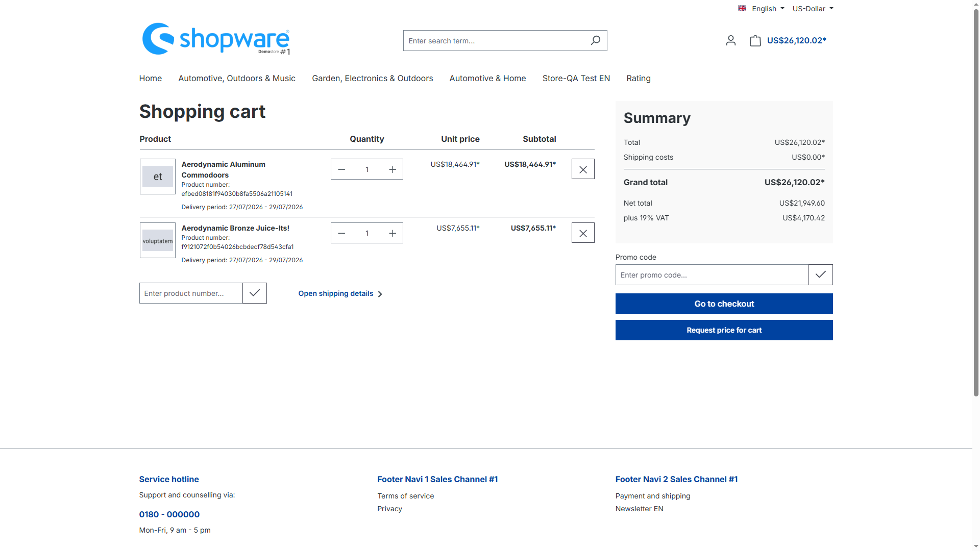The width and height of the screenshot is (980, 551).
Task: Open Privacy footer link
Action: tap(390, 509)
